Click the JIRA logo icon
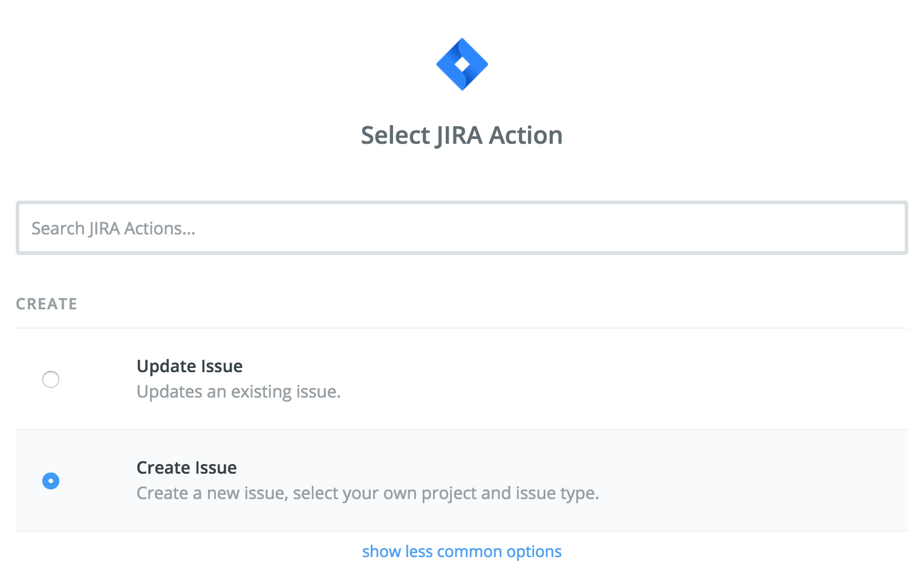This screenshot has width=924, height=574. pos(462,64)
